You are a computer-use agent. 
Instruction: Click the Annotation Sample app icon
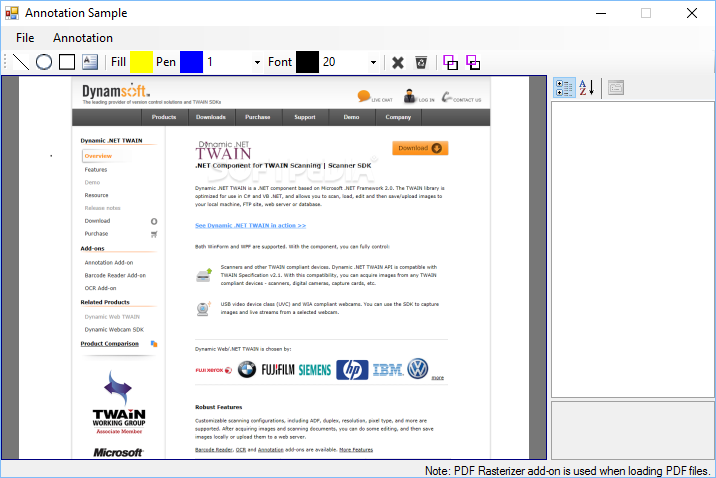coord(12,13)
